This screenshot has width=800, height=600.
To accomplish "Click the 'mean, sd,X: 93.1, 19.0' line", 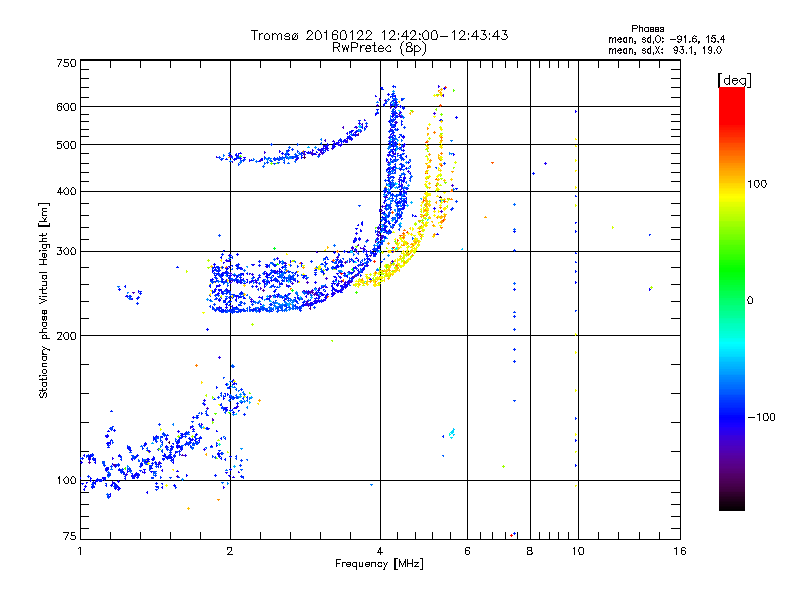I will coord(665,50).
